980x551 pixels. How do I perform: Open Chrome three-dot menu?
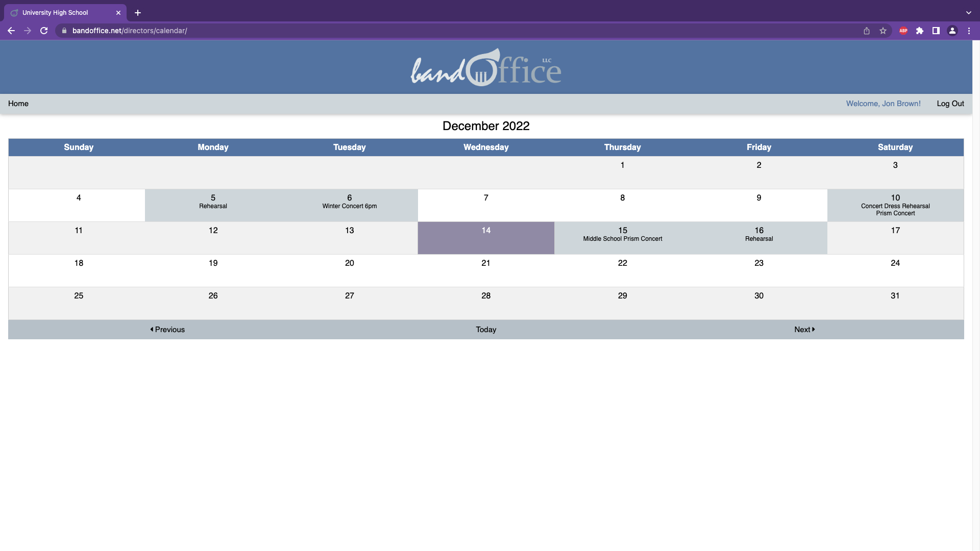(x=969, y=31)
